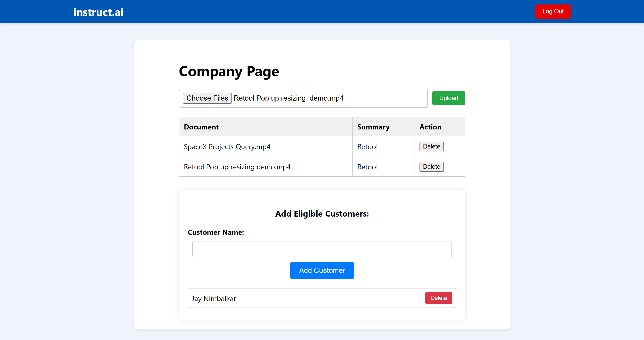Click the Add Customer button

click(x=322, y=270)
